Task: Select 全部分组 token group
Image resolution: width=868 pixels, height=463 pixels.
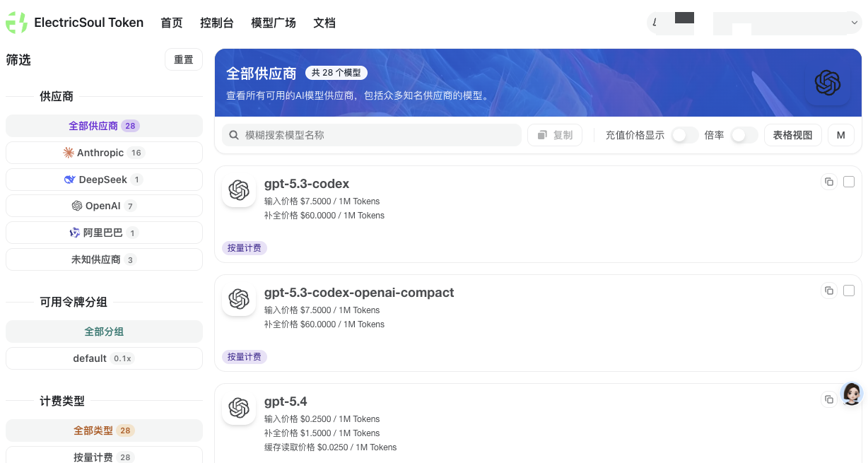Action: pyautogui.click(x=104, y=332)
